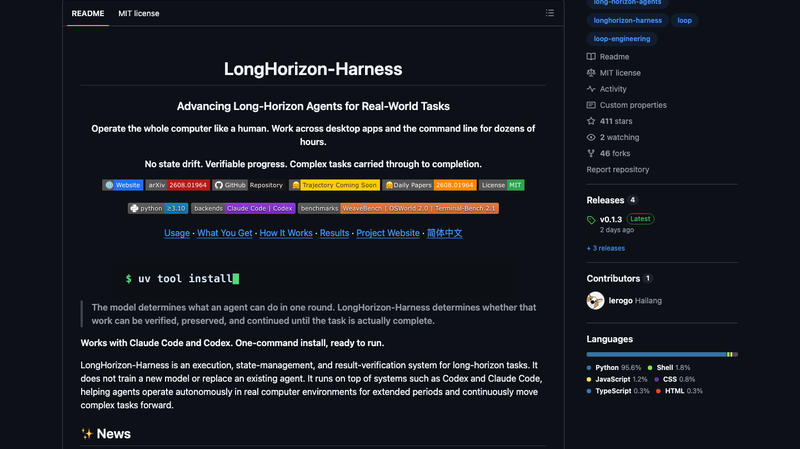Click the uv tool install terminal animation
Viewport: 800px width, 449px height.
[x=313, y=279]
